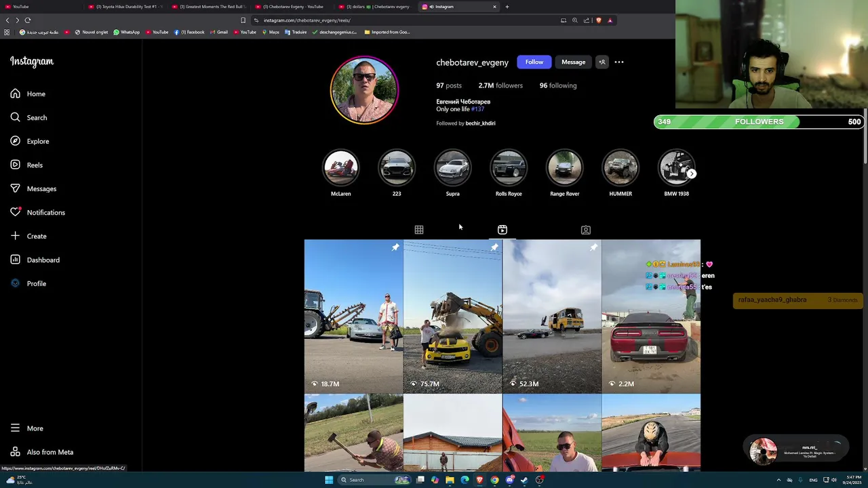This screenshot has height=488, width=868.
Task: Open the Gmail bookmark
Action: click(x=219, y=32)
